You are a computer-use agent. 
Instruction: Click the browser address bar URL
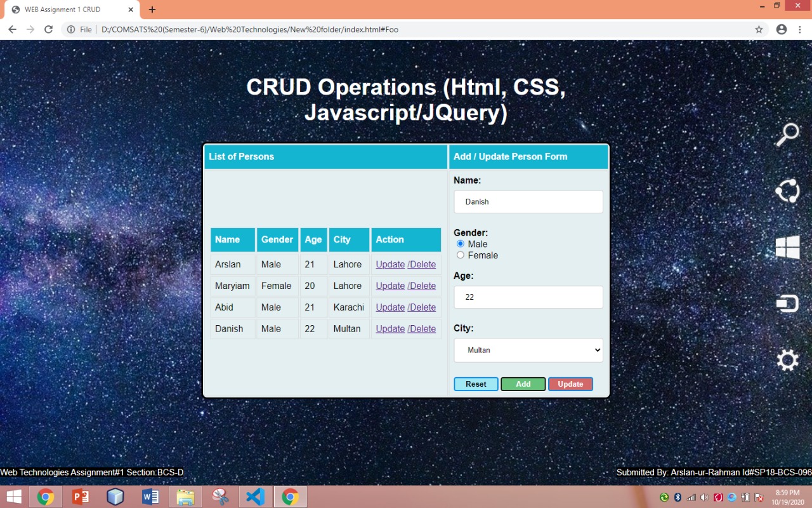tap(250, 29)
